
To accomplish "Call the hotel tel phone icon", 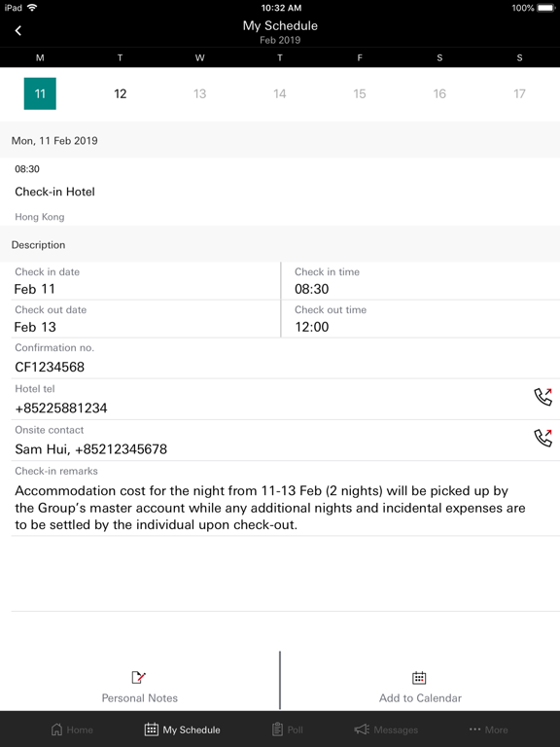I will (x=542, y=397).
